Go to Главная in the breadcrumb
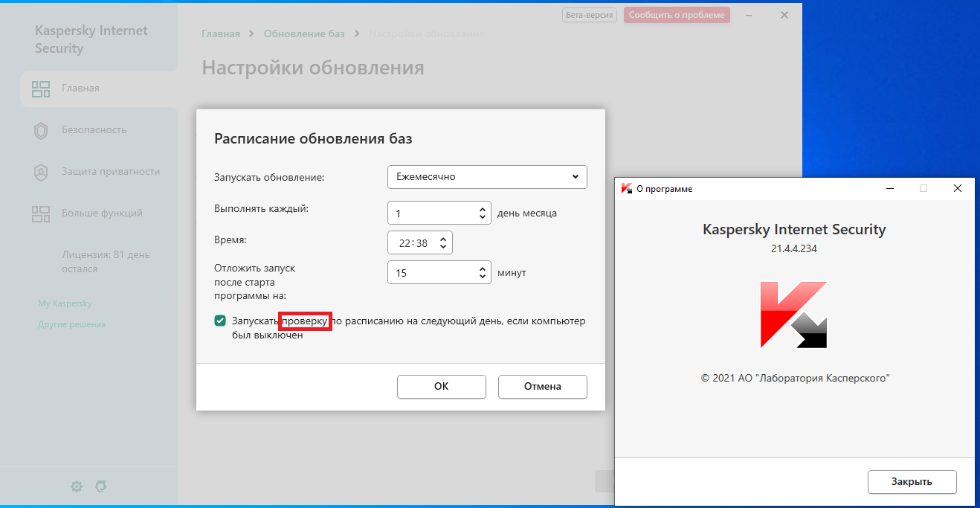Screen dimensions: 980x508 tap(221, 33)
